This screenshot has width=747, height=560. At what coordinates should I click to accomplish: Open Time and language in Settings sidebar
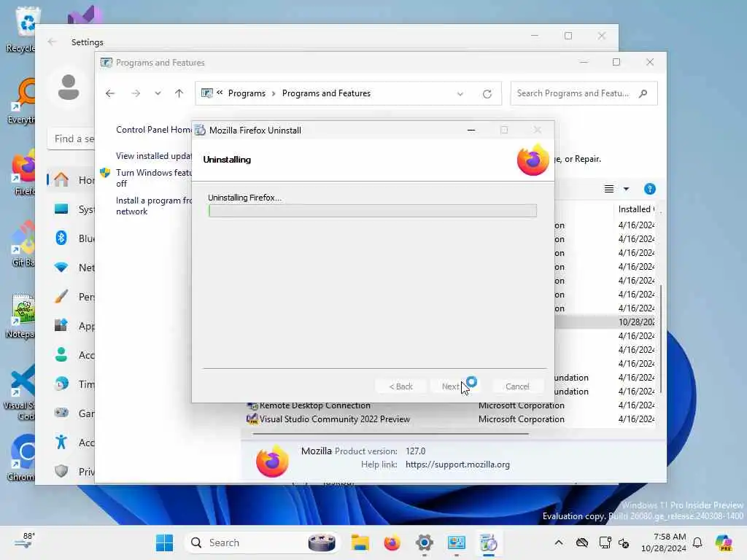click(71, 384)
